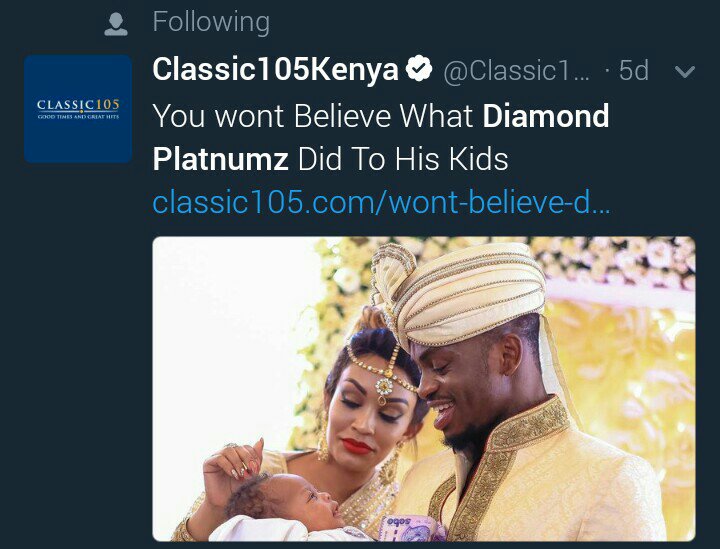Screen dimensions: 720x549
Task: Open the tweet's attached wedding photo
Action: click(x=424, y=389)
